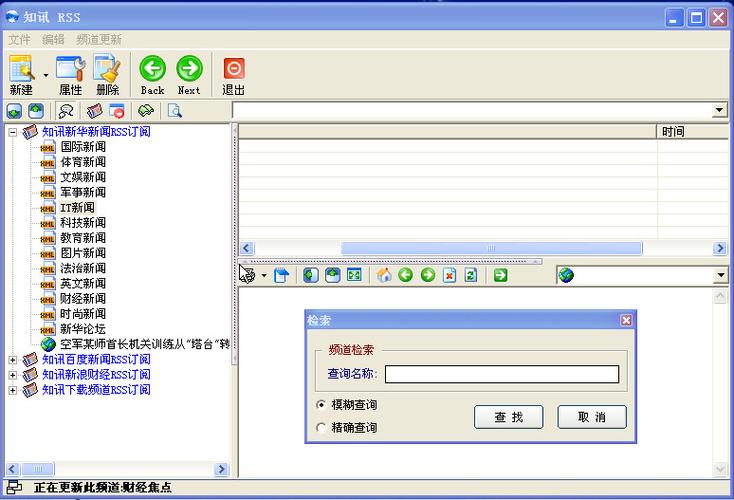Select the 图片新闻 channel
This screenshot has height=500, width=734.
(x=83, y=253)
